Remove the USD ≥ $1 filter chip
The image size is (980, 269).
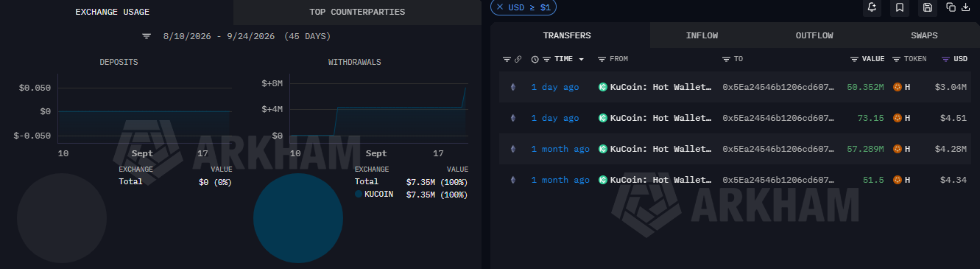click(500, 7)
